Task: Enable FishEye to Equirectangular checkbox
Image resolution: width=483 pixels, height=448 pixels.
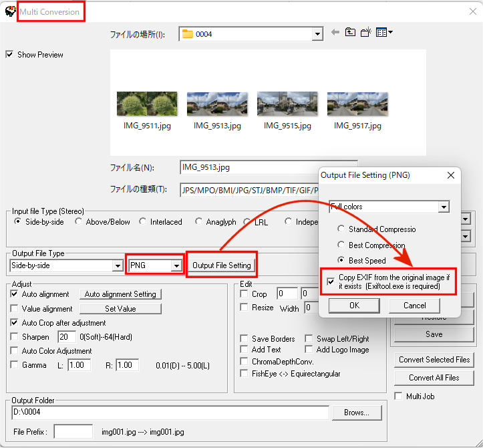Action: pos(244,373)
